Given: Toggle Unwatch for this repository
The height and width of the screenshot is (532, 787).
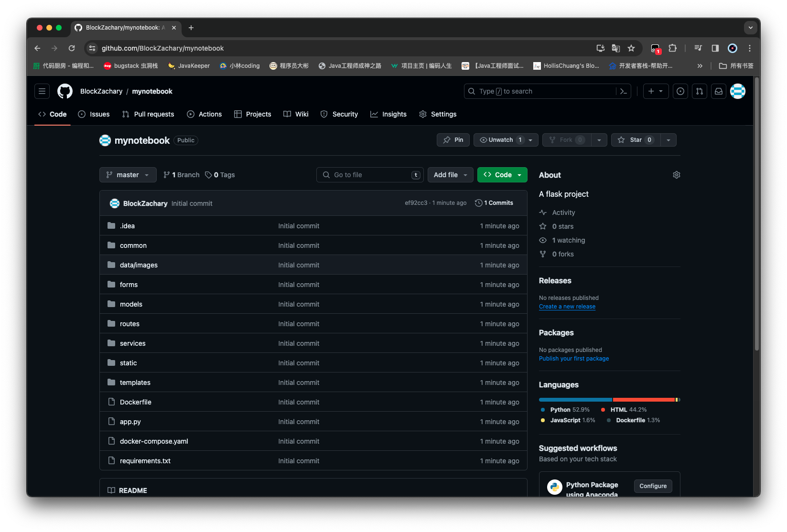Looking at the screenshot, I should (500, 140).
